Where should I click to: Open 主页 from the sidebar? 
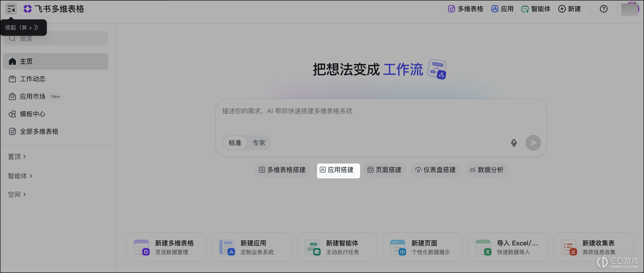click(x=55, y=61)
